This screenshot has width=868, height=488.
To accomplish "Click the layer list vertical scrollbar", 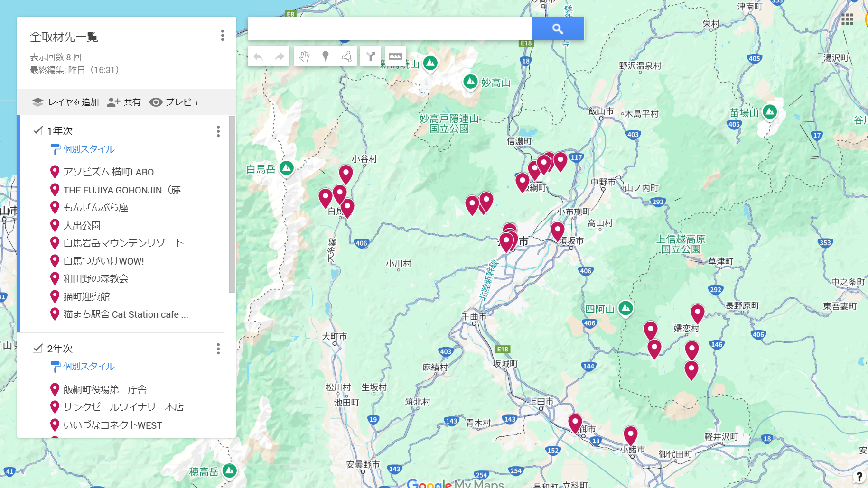I will pyautogui.click(x=232, y=204).
